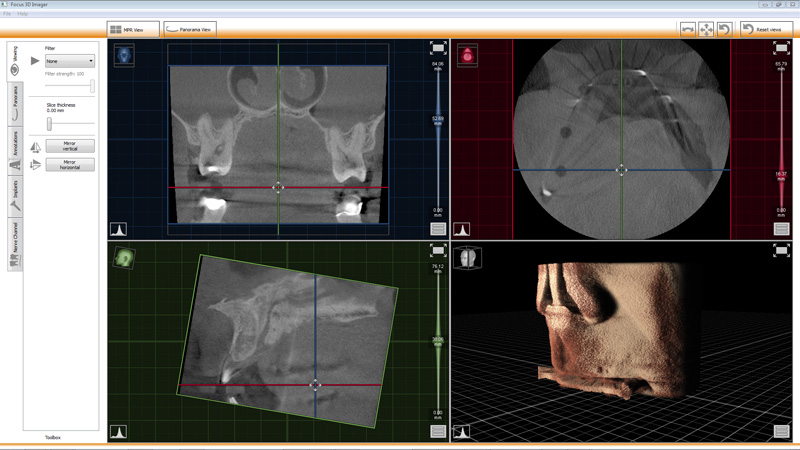
Task: Open histogram in the axial red view
Action: tap(462, 229)
